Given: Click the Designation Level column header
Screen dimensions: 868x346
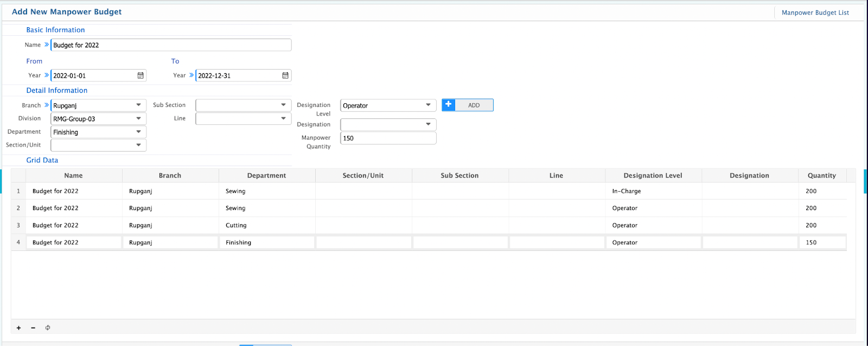Looking at the screenshot, I should pyautogui.click(x=653, y=175).
